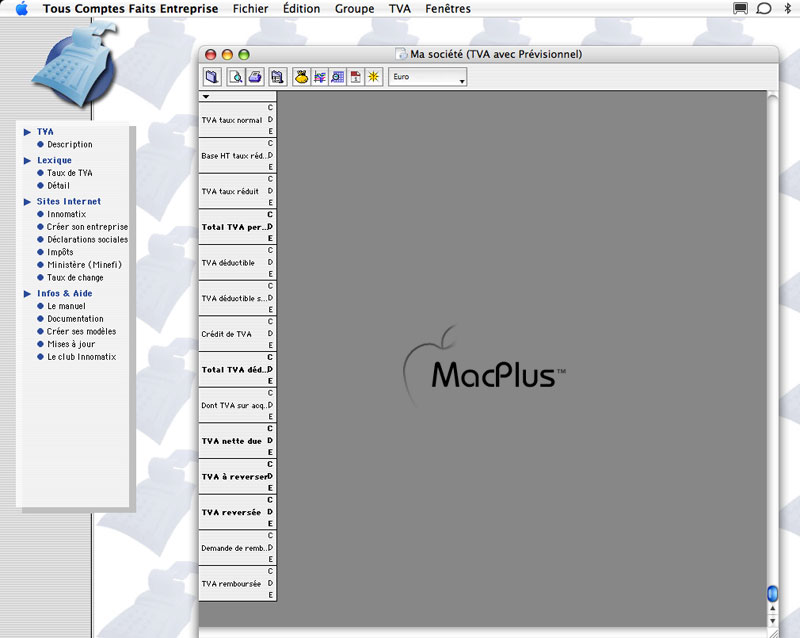Select the "Dont TVA sur acq.." row label
Image resolution: width=800 pixels, height=638 pixels.
click(x=234, y=406)
